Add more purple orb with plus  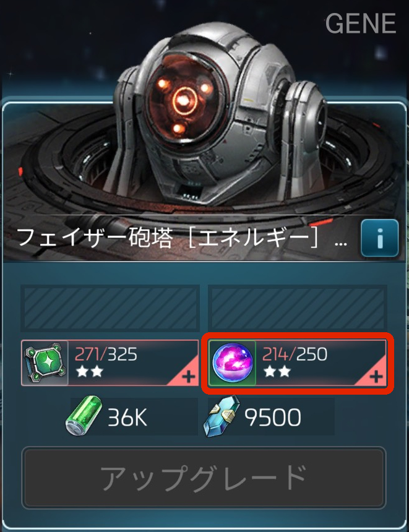point(376,377)
